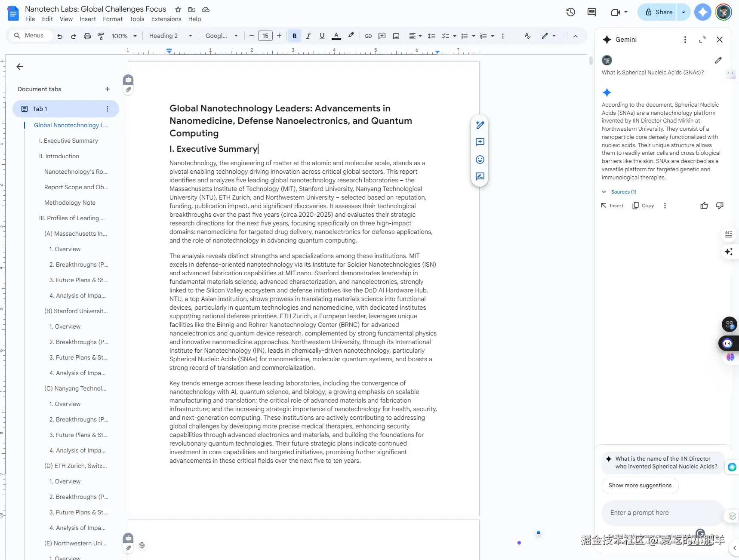Click the Undo arrow in the toolbar
This screenshot has height=560, width=739.
60,36
